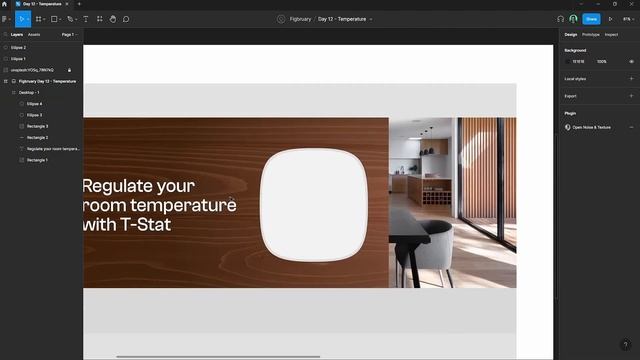Click the headline text on the canvas
The image size is (640, 360).
click(x=160, y=205)
